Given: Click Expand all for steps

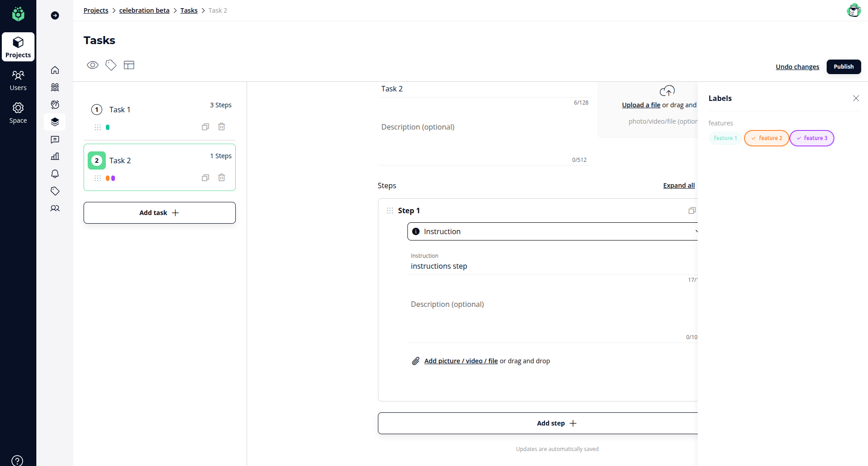Looking at the screenshot, I should click(x=679, y=185).
